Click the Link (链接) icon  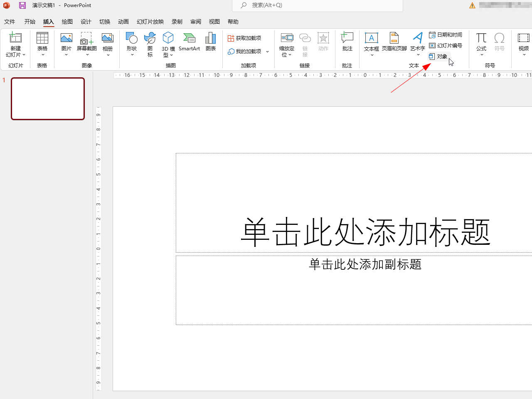tap(305, 38)
